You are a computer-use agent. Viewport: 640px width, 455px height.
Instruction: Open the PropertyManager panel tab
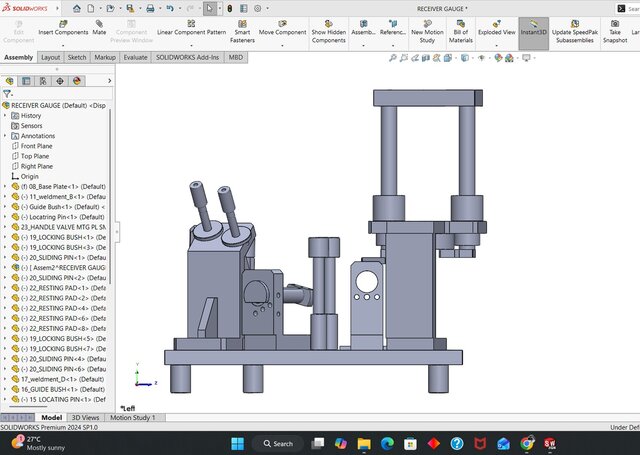pos(26,81)
